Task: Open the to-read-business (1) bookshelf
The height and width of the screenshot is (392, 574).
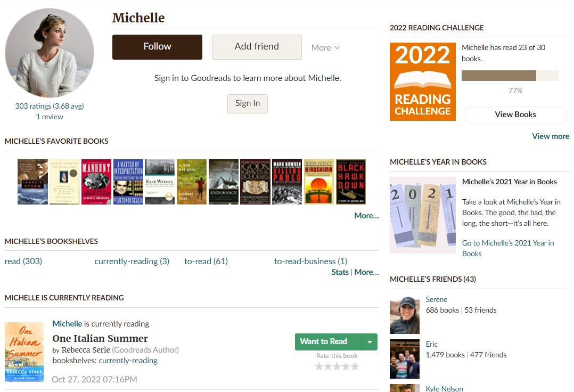Action: point(310,262)
